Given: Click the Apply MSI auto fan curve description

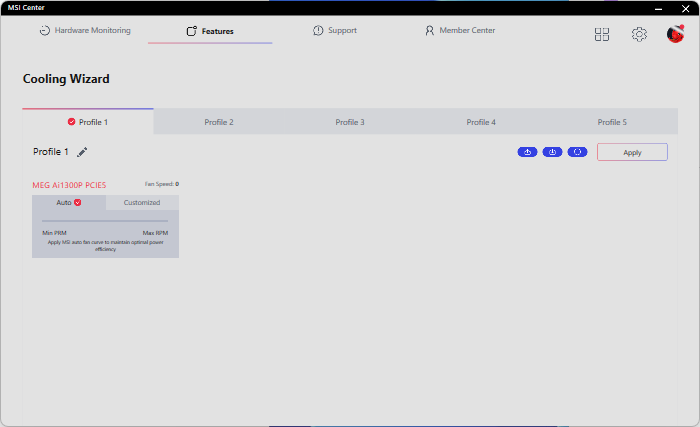Looking at the screenshot, I should click(x=105, y=246).
